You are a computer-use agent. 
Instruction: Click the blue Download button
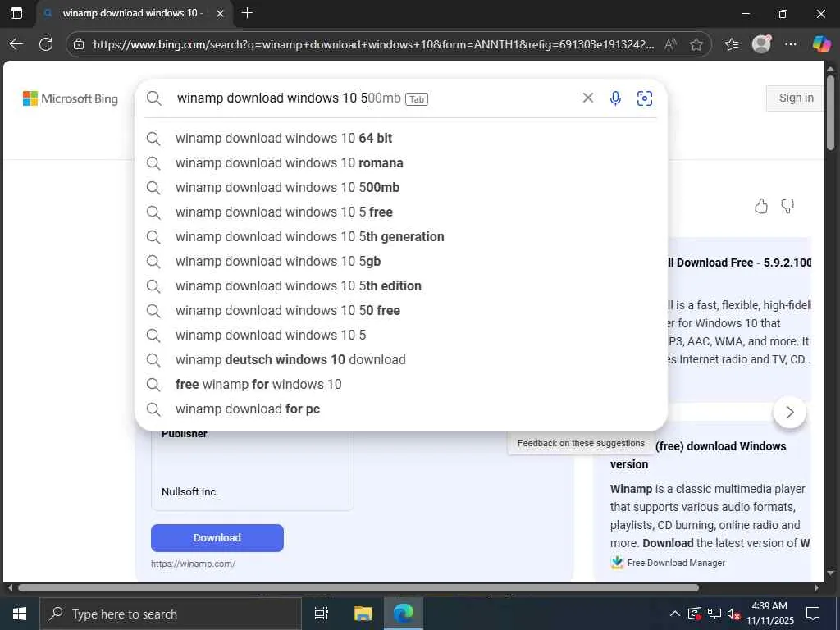217,538
